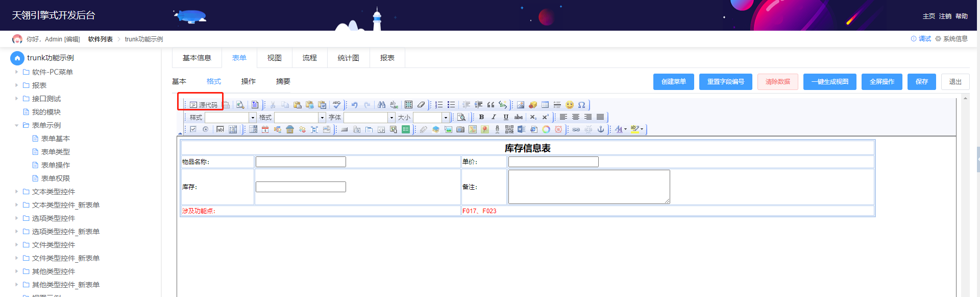Insert a special character (Omega icon)
Viewport: 980px width, 297px height.
click(582, 105)
